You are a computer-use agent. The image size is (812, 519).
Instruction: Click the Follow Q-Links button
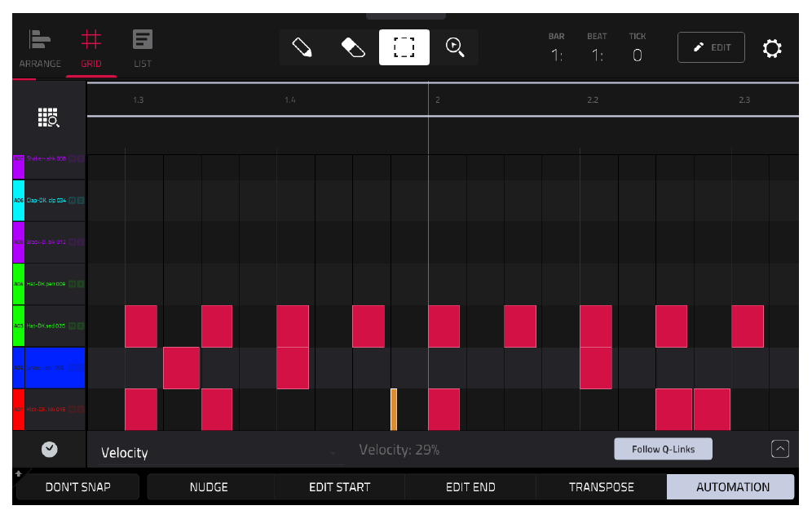click(663, 449)
